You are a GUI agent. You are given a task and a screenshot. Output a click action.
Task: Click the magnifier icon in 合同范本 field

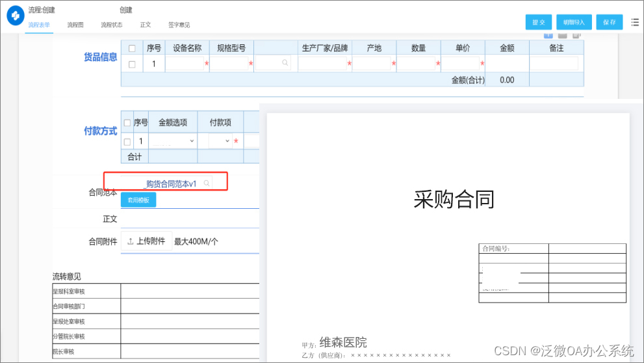point(207,184)
